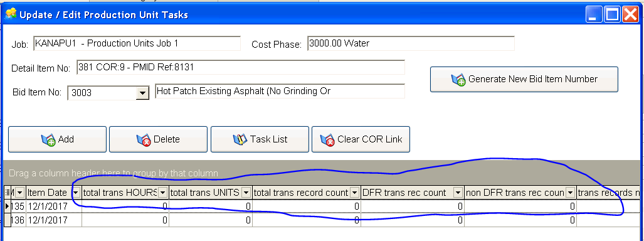
Task: Open the Item Date column filter dropdown
Action: pyautogui.click(x=77, y=193)
